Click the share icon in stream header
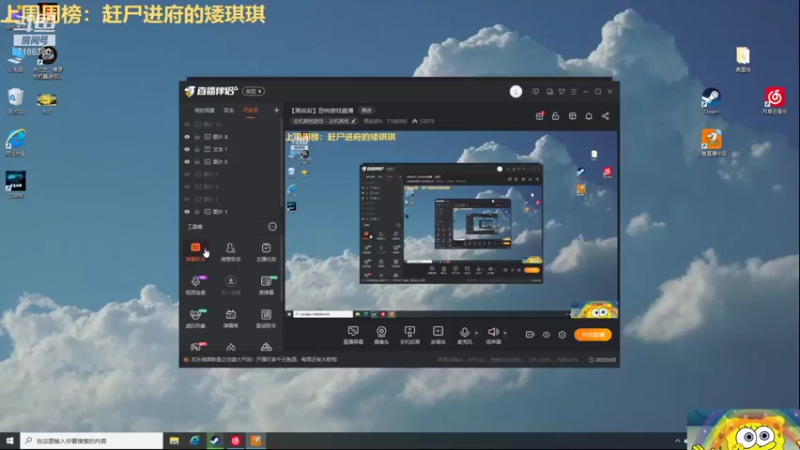 (x=606, y=116)
